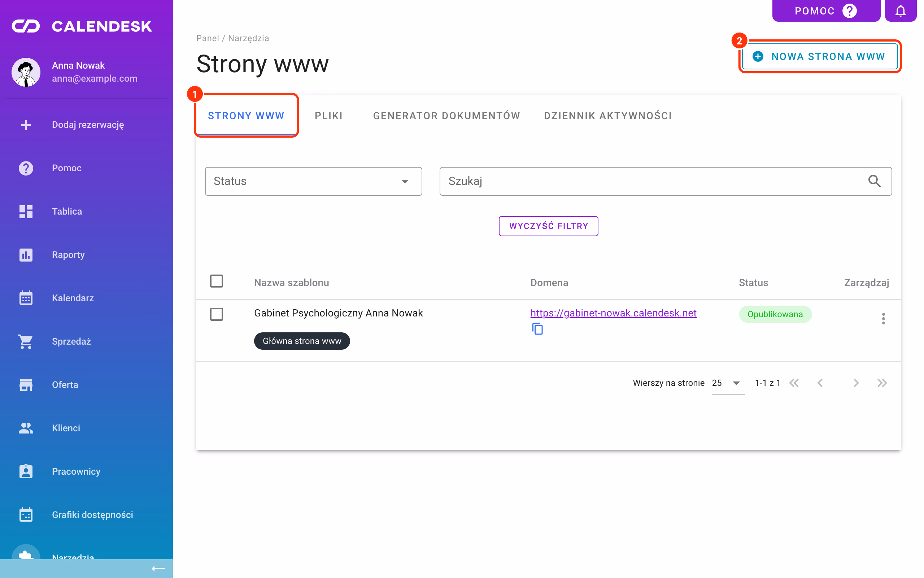
Task: Open the Status filter dropdown
Action: coord(313,181)
